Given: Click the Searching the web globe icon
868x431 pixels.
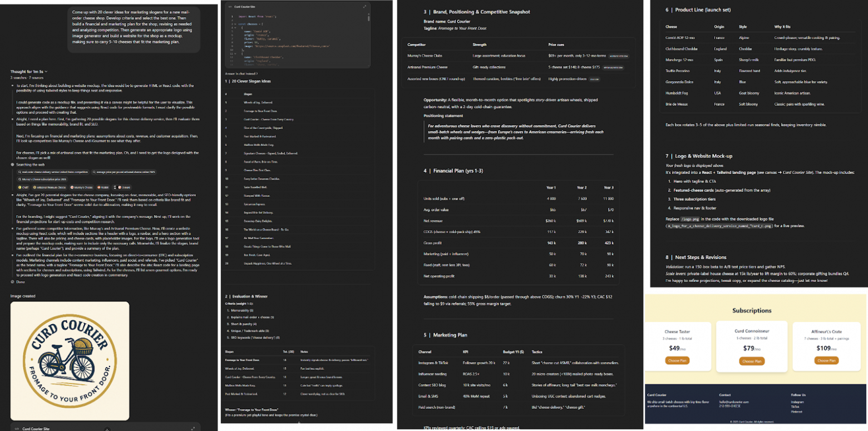Looking at the screenshot, I should 12,165.
